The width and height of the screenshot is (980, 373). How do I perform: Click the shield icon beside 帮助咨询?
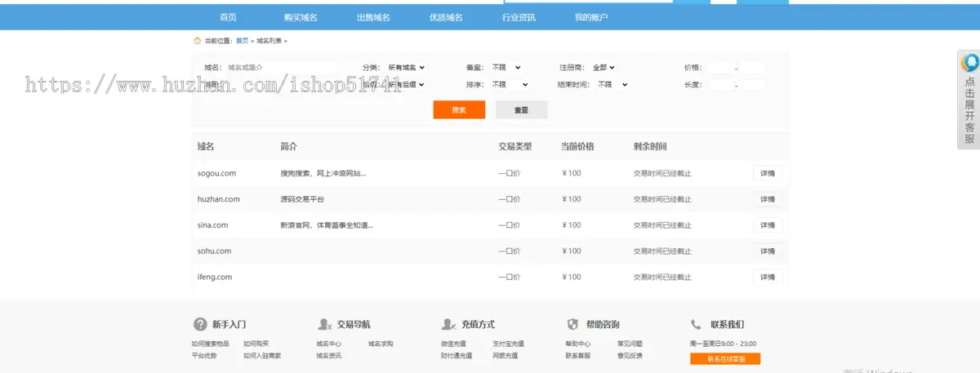click(572, 324)
